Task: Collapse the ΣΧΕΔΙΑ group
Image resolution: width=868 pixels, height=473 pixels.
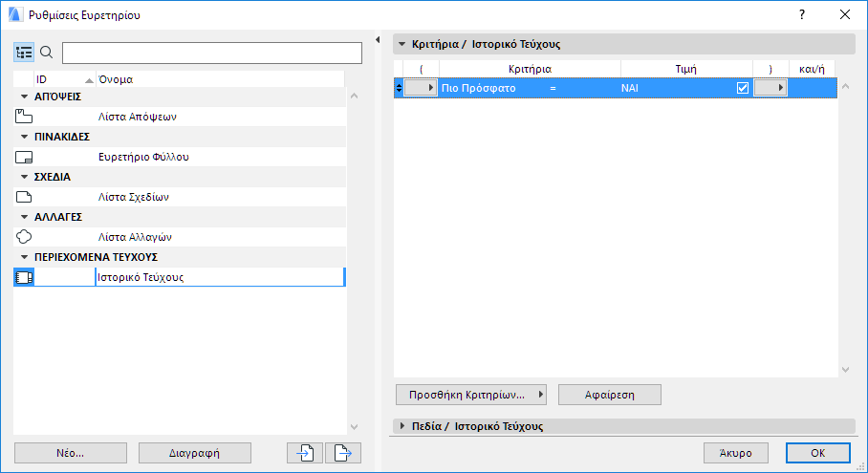Action: [x=24, y=177]
